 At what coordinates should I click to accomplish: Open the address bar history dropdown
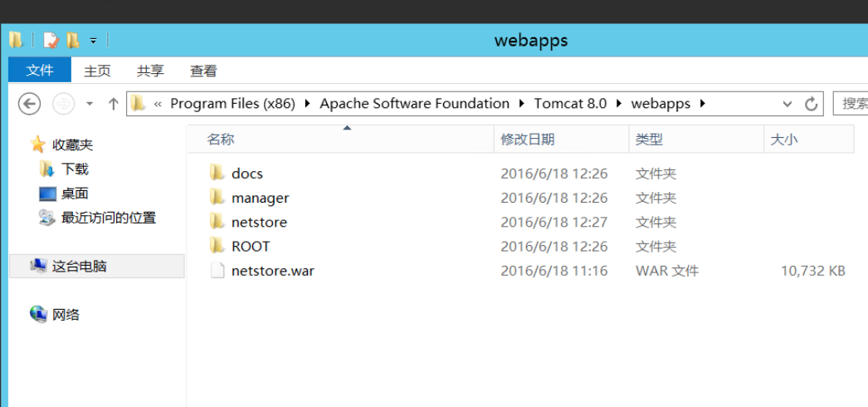pyautogui.click(x=788, y=104)
